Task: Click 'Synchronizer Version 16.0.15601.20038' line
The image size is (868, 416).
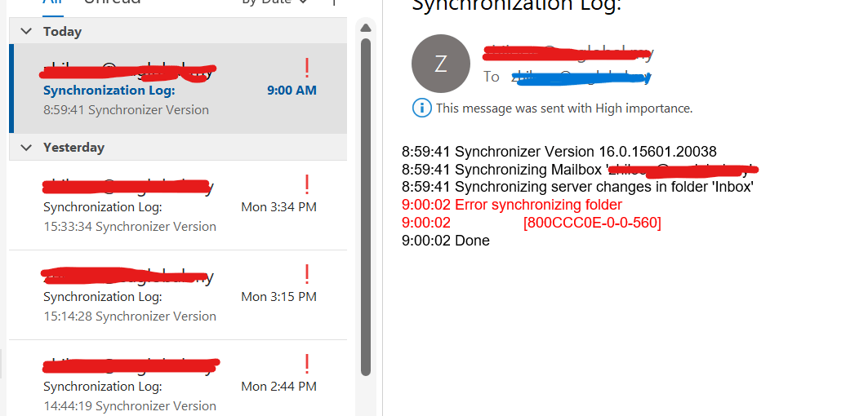Action: 559,152
